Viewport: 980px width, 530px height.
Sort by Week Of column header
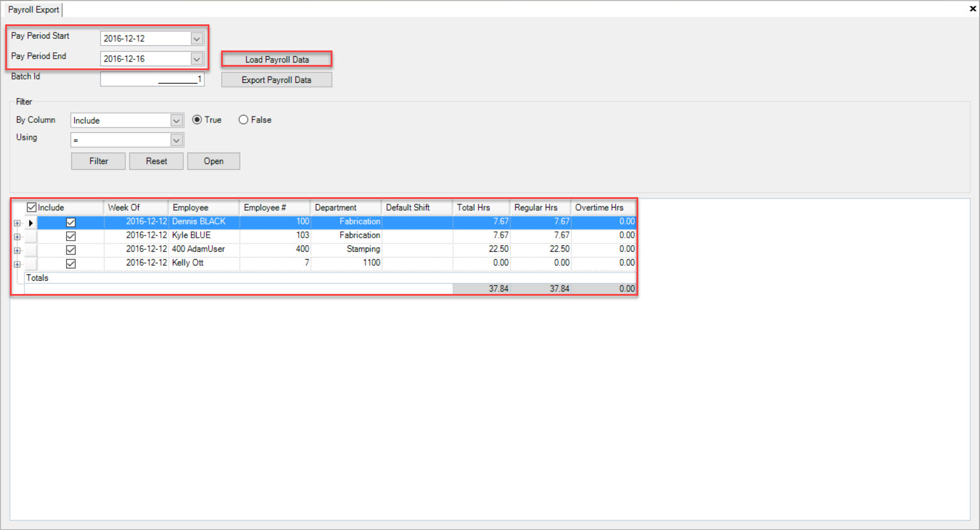[x=136, y=208]
